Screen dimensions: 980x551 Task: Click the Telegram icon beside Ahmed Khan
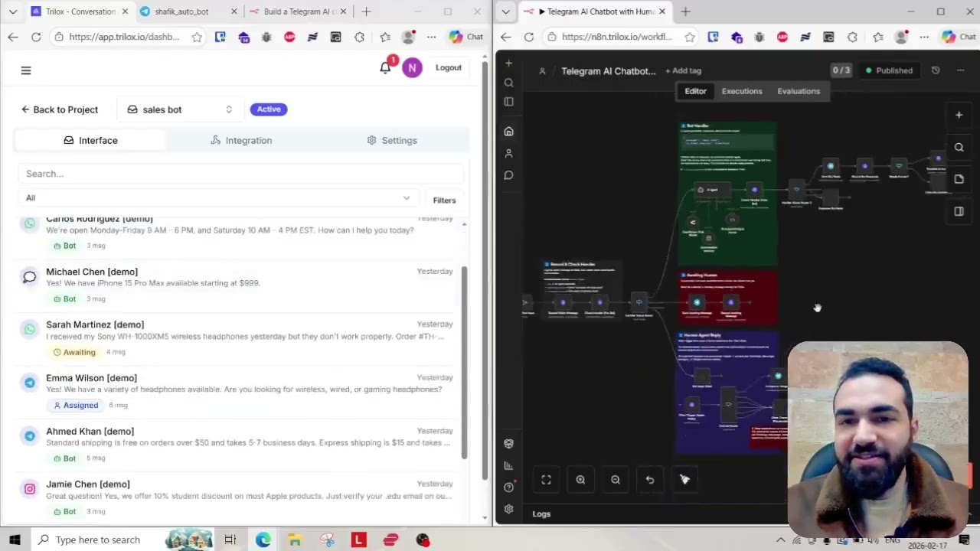[30, 436]
